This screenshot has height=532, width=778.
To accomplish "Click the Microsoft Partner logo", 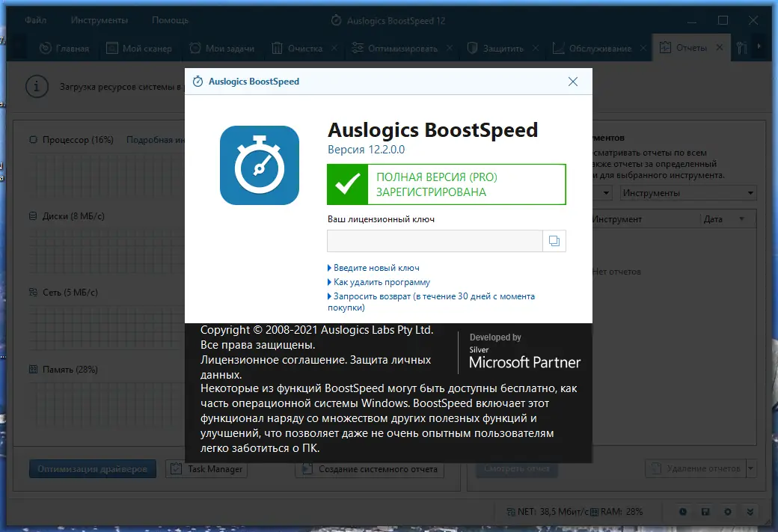I will [524, 356].
